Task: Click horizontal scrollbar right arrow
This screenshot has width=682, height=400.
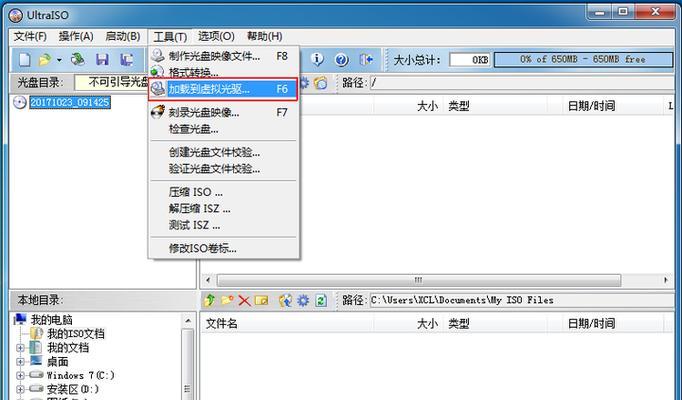Action: 666,280
